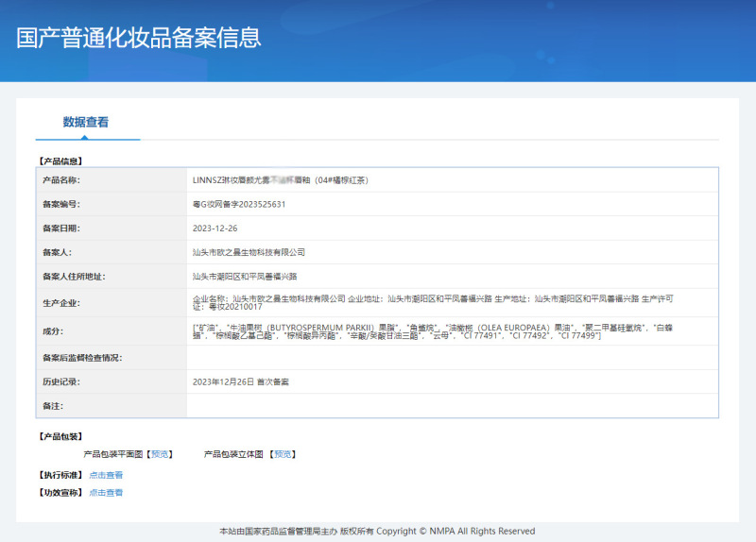Click the 备案人 company name value

click(x=249, y=252)
